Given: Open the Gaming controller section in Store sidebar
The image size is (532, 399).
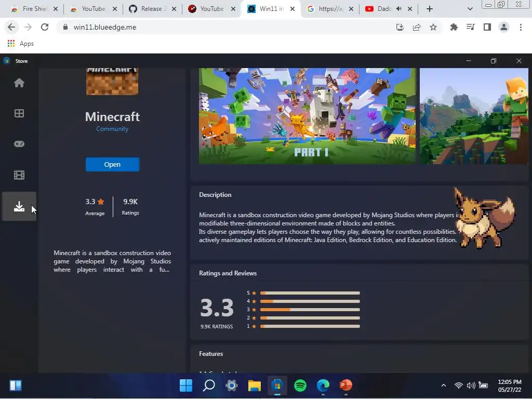Looking at the screenshot, I should click(x=19, y=144).
